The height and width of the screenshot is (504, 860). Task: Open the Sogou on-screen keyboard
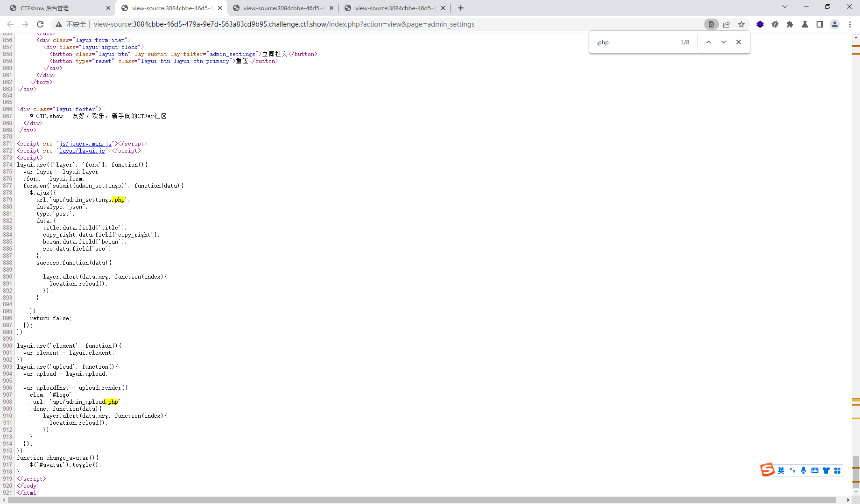click(x=814, y=470)
